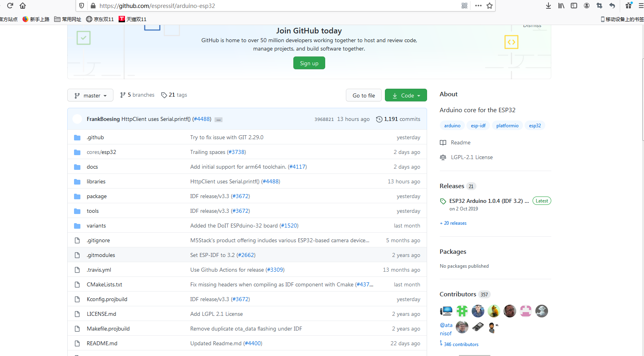Open the green hash-pattern contributor avatar

tap(462, 311)
